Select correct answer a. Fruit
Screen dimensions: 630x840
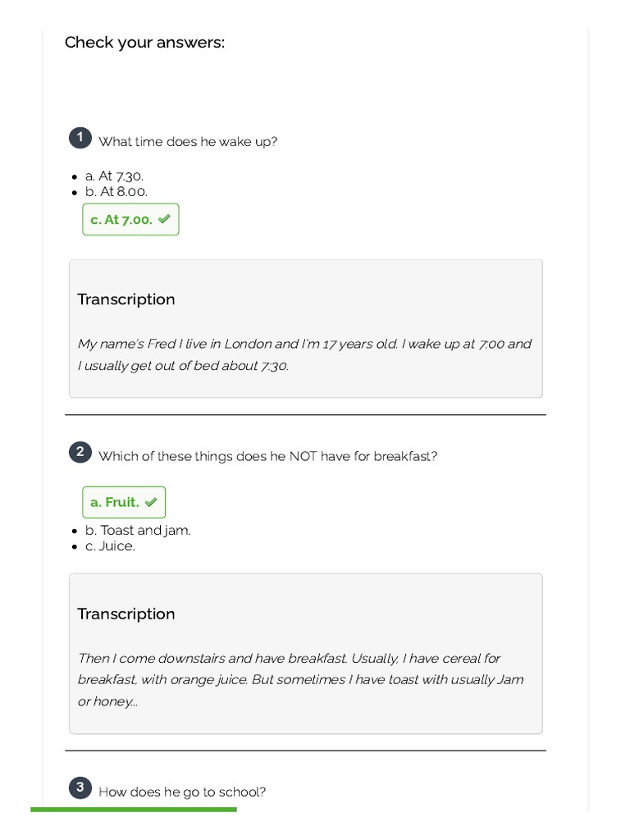click(x=115, y=502)
